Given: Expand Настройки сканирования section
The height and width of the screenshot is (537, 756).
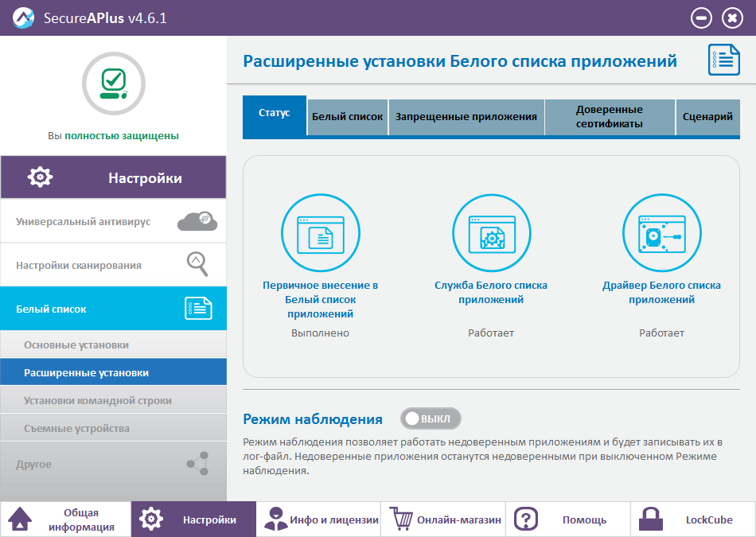Looking at the screenshot, I should (113, 265).
